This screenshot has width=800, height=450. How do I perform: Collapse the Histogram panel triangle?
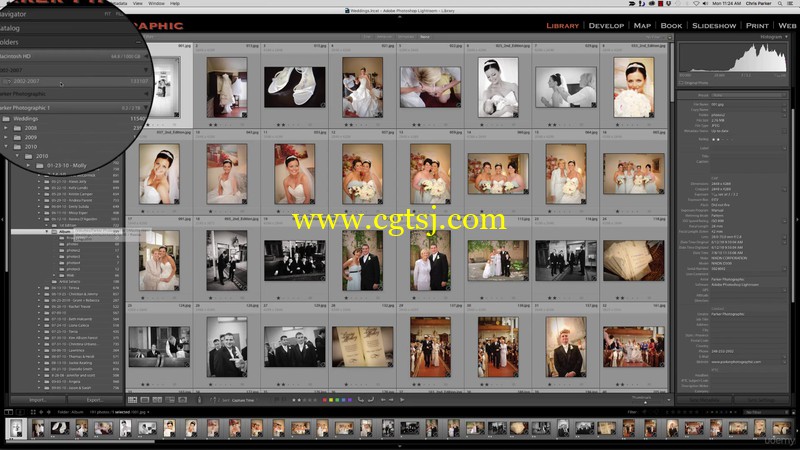pyautogui.click(x=786, y=37)
